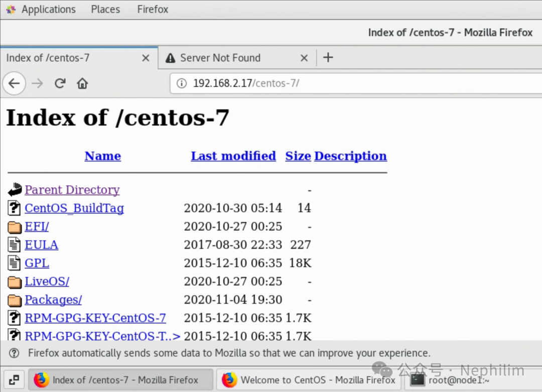Open the Firefox application menu in top bar

153,10
